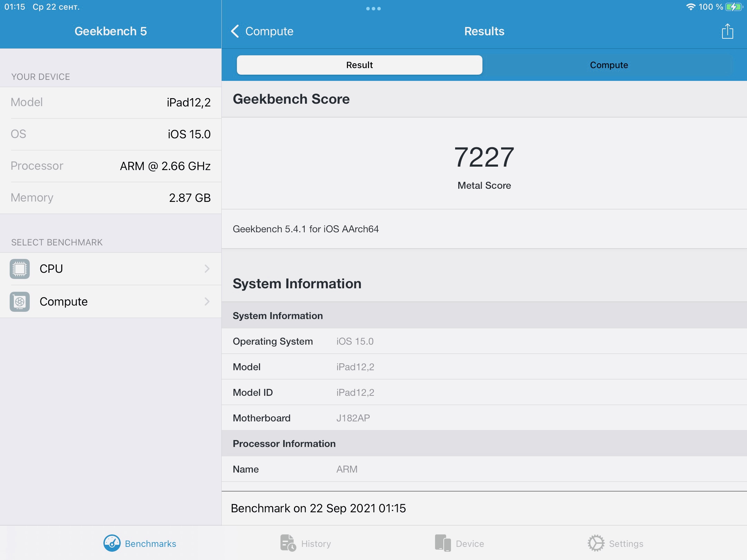
Task: Go back via the Compute chevron icon
Action: (x=235, y=31)
